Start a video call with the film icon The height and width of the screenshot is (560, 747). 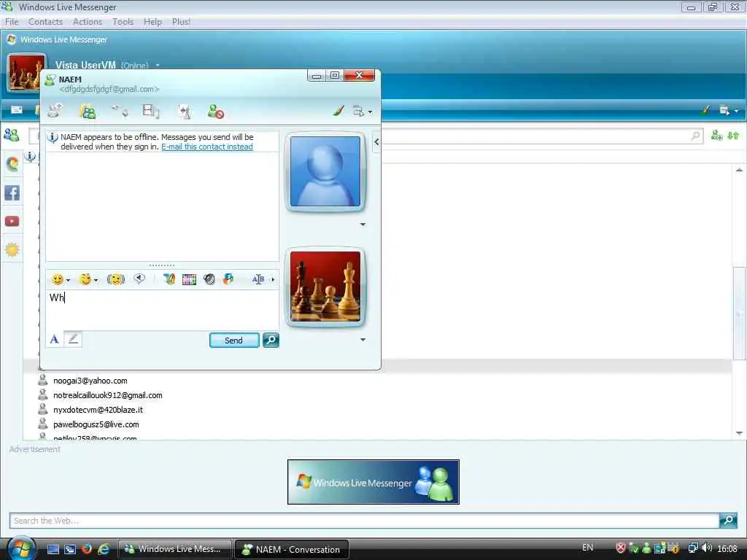(x=151, y=112)
